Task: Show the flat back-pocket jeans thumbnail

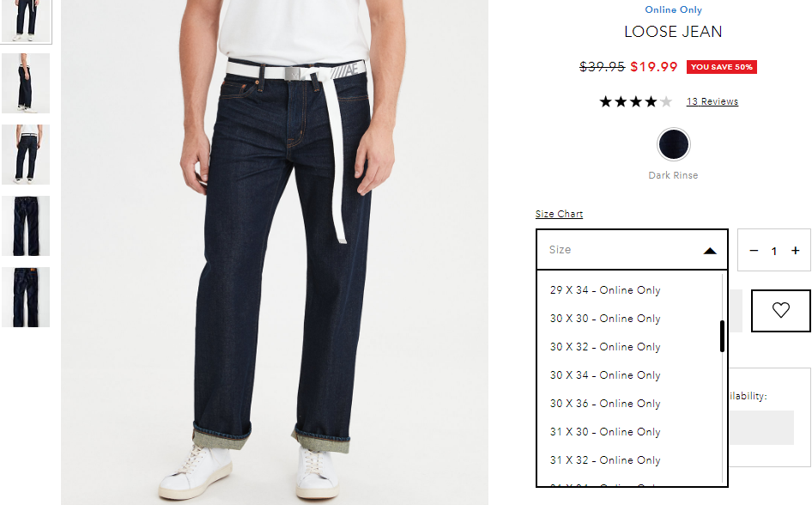Action: pyautogui.click(x=26, y=297)
